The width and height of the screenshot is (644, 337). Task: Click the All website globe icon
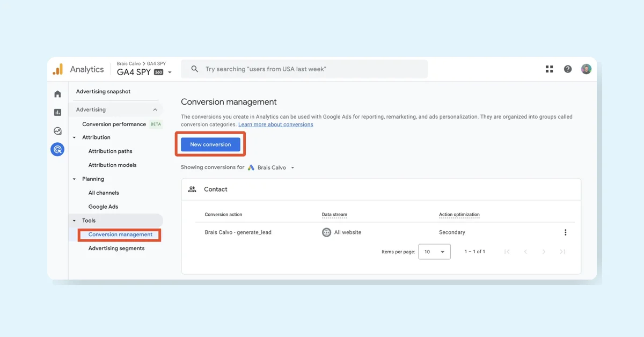(x=326, y=232)
